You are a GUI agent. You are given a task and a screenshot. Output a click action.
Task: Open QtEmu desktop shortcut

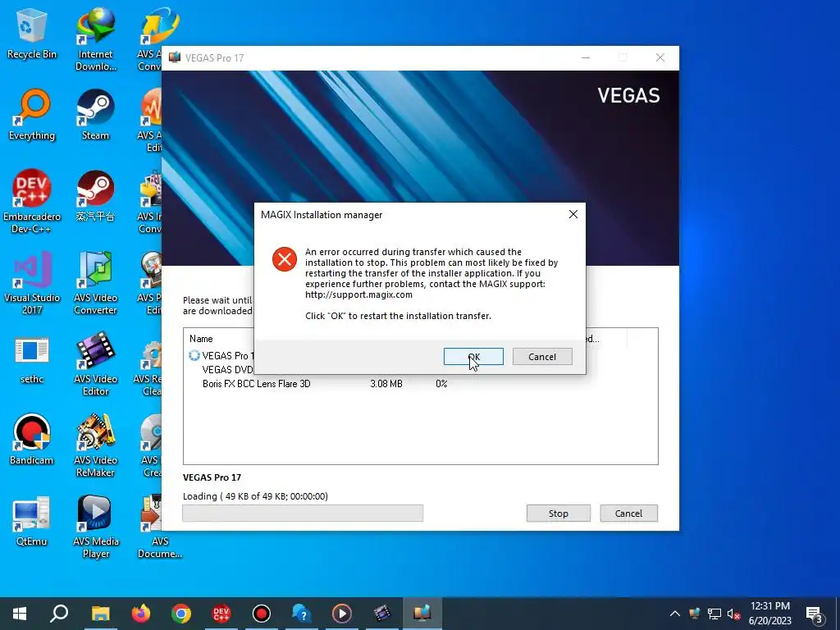32,522
